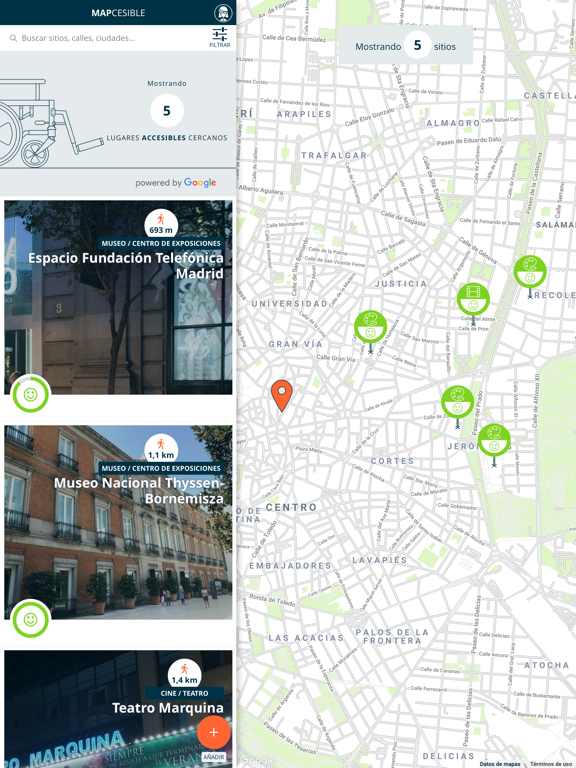Click the Google logo on the map

click(257, 760)
